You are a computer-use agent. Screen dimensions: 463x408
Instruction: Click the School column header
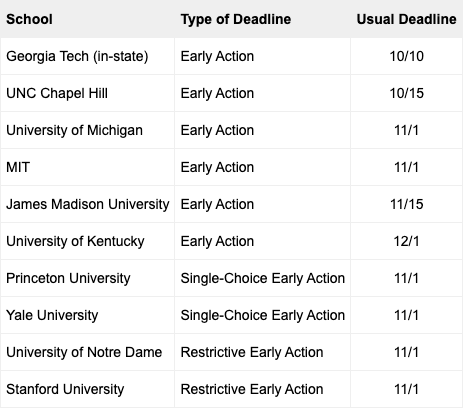point(87,19)
